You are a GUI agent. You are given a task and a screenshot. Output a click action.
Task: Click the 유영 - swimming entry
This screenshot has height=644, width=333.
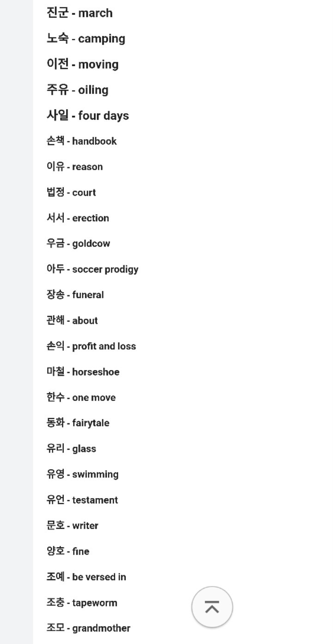(x=82, y=474)
